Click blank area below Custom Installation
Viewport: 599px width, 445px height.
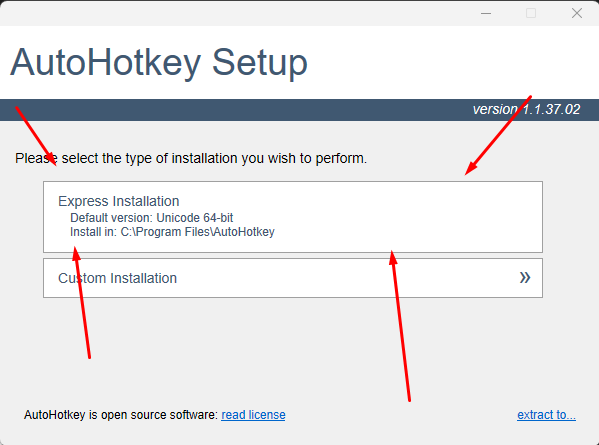(293, 348)
